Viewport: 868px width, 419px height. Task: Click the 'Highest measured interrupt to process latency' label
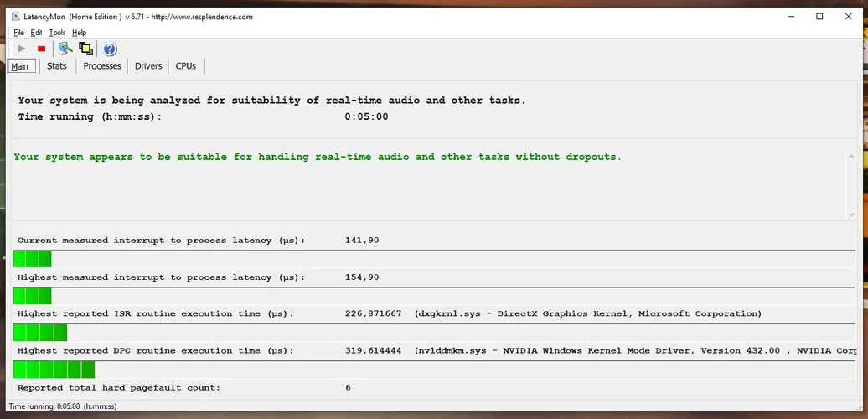[x=161, y=277]
